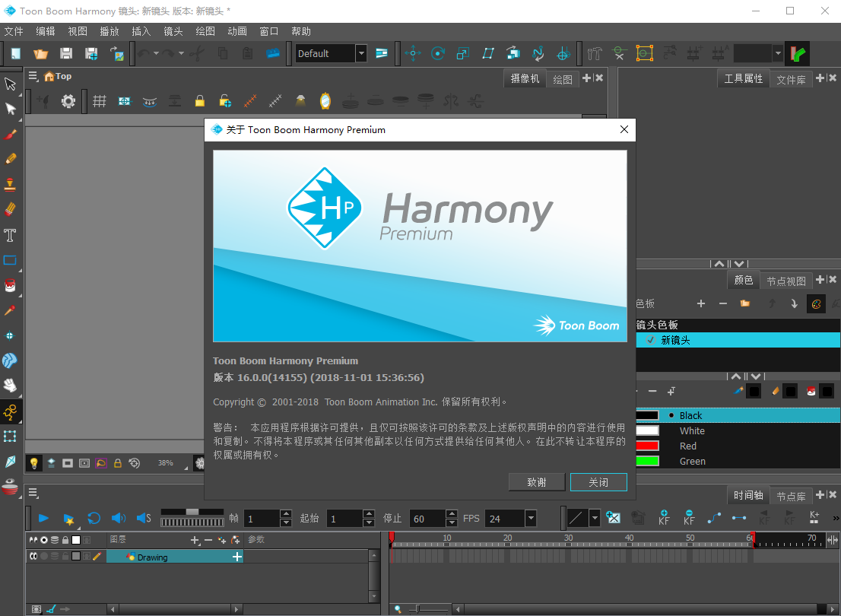
Task: Expand the FPS value dropdown
Action: click(530, 519)
